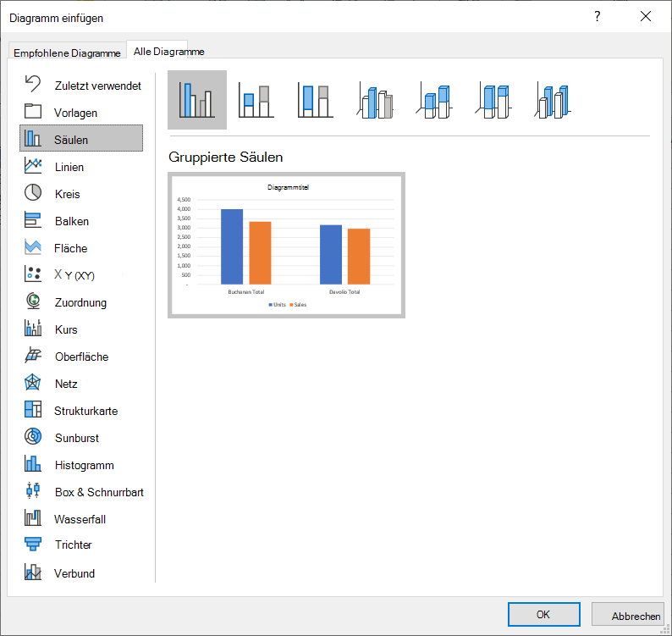
Task: Choose the Linien category label
Action: (69, 167)
